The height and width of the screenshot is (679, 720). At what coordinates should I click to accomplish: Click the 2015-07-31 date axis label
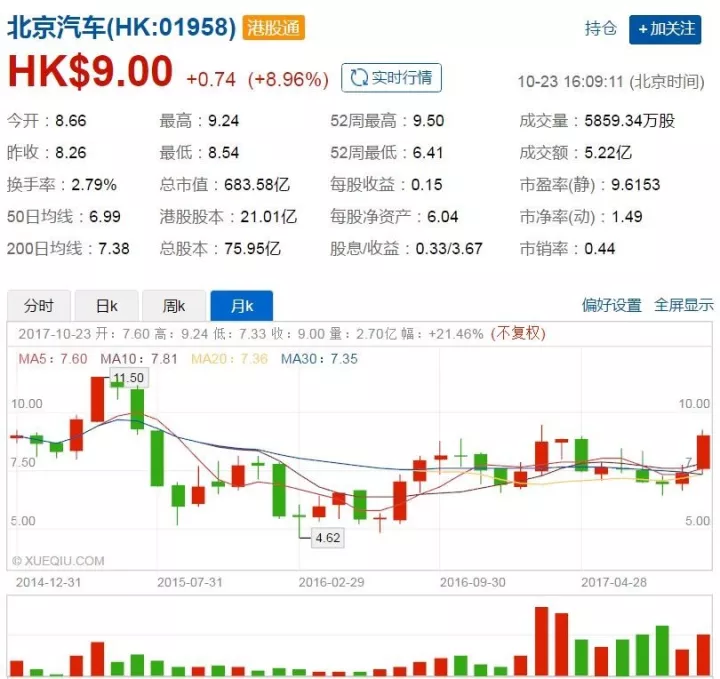[x=190, y=582]
